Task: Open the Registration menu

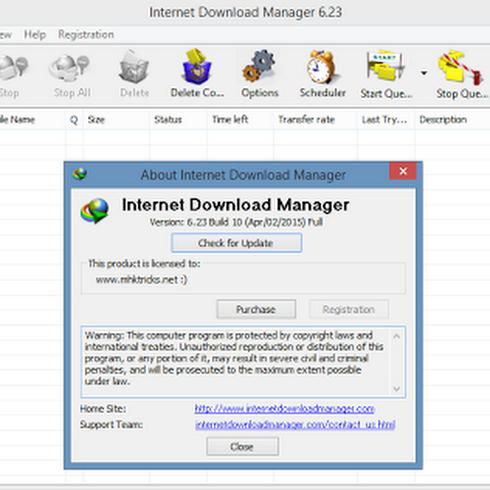Action: (x=86, y=35)
